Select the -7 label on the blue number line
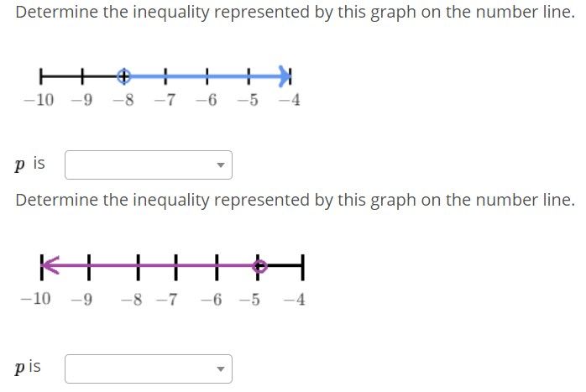This screenshot has height=392, width=586. click(165, 101)
